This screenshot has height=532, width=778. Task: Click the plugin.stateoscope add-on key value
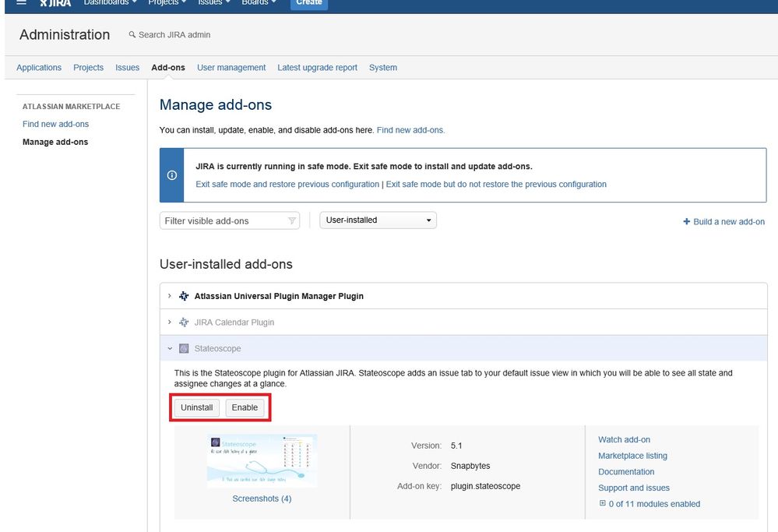[x=485, y=486]
